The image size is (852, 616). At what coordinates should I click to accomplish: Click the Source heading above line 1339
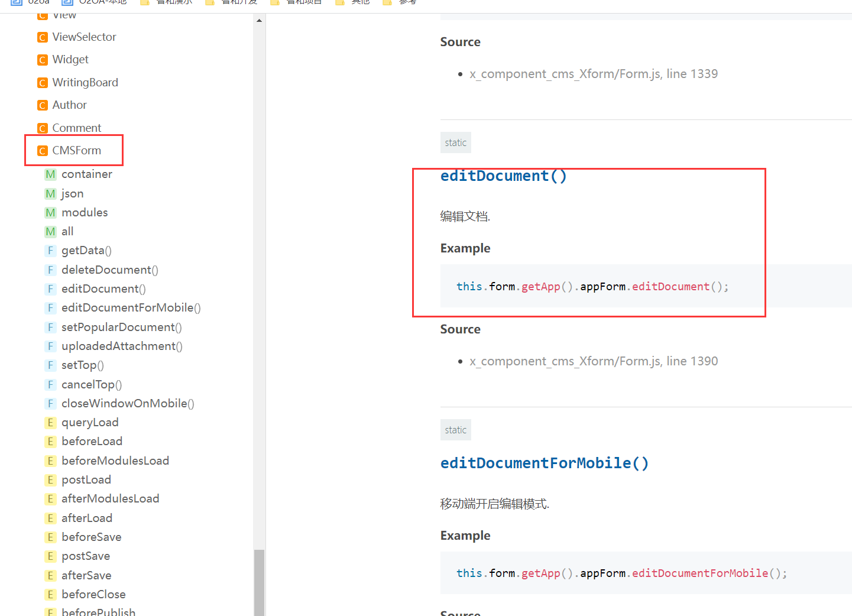(x=461, y=42)
